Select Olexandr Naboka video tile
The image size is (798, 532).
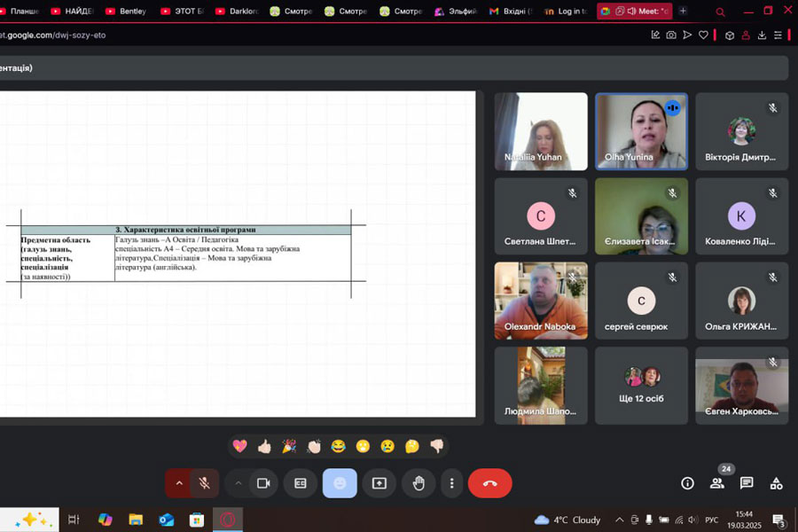541,301
